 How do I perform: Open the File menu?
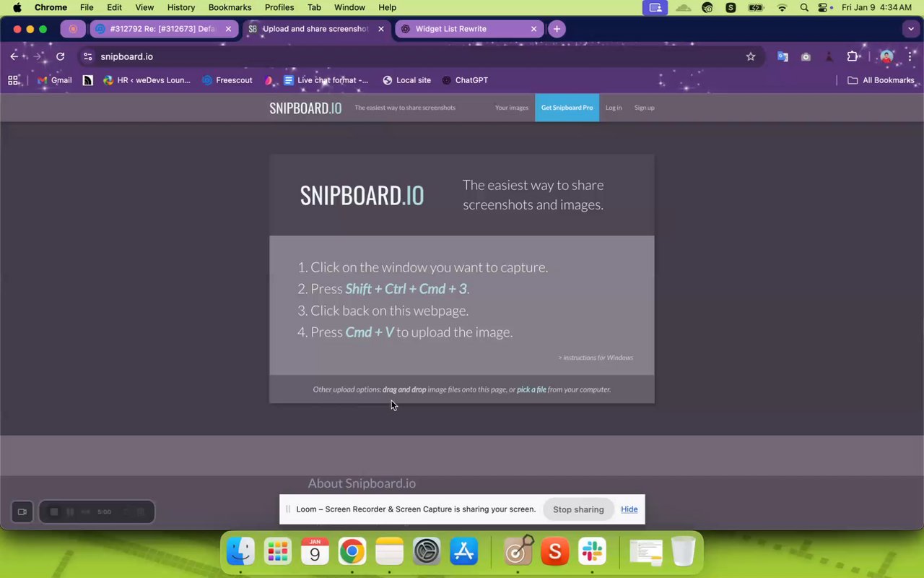(87, 7)
